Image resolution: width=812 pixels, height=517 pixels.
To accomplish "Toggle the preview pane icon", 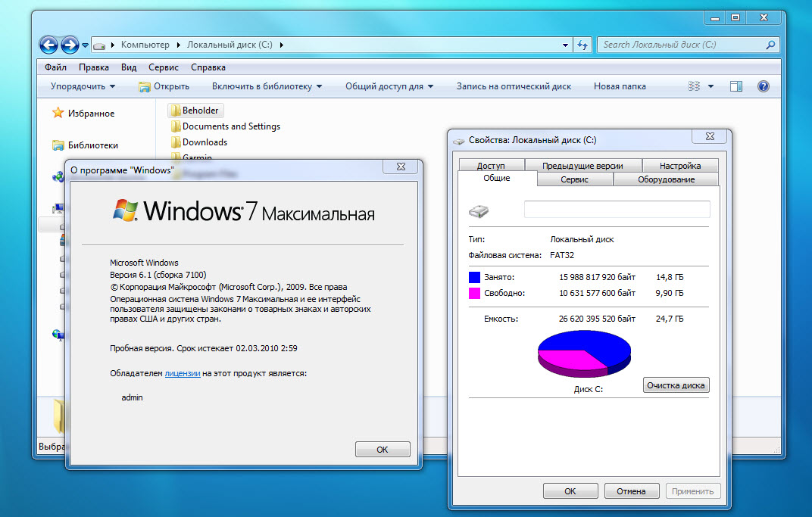I will click(x=735, y=86).
